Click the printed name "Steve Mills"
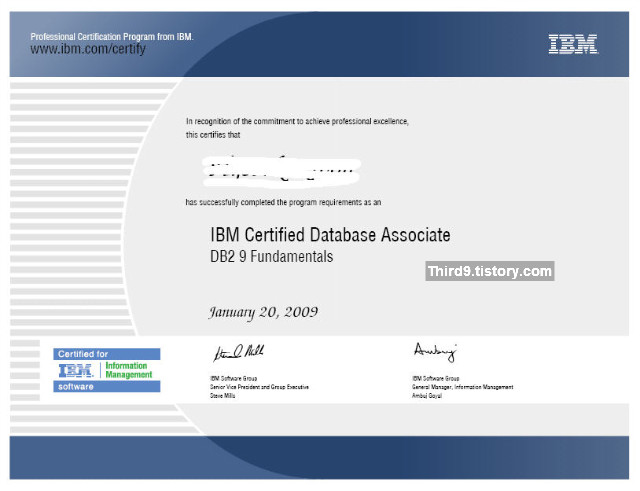Image resolution: width=640 pixels, height=491 pixels. tap(222, 395)
